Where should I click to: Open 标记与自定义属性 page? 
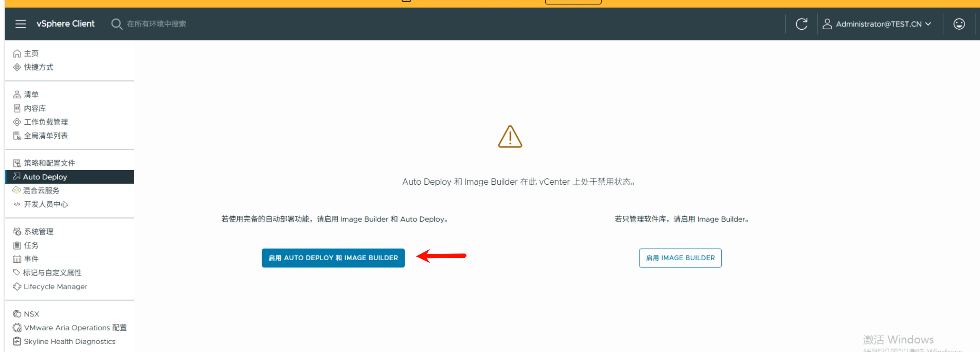[52, 273]
